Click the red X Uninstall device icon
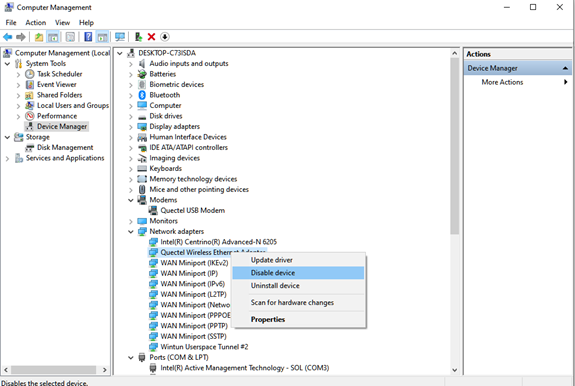 (x=151, y=37)
